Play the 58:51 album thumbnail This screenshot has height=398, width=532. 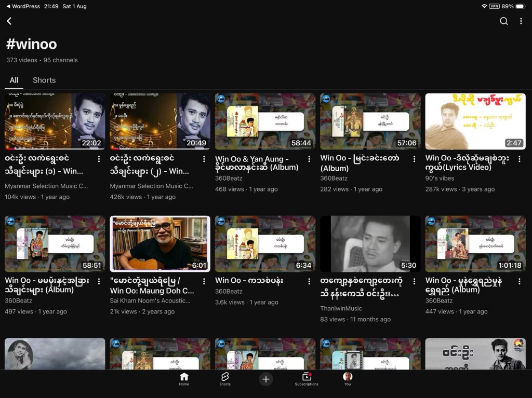[x=55, y=244]
